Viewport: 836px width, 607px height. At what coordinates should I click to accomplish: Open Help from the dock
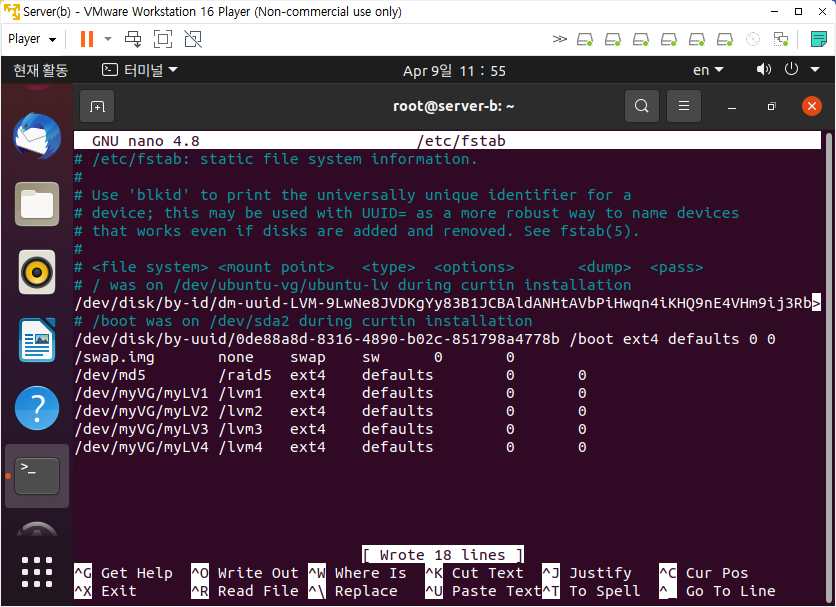pyautogui.click(x=37, y=408)
